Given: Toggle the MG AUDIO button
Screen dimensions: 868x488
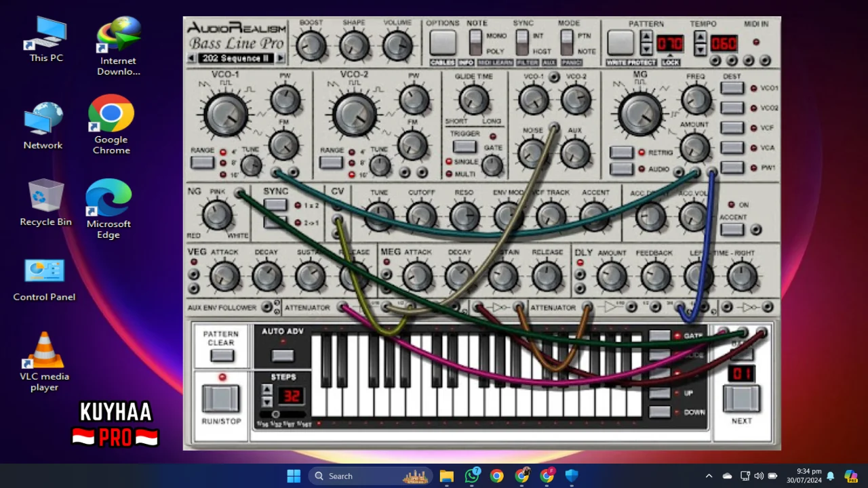Looking at the screenshot, I should point(621,169).
